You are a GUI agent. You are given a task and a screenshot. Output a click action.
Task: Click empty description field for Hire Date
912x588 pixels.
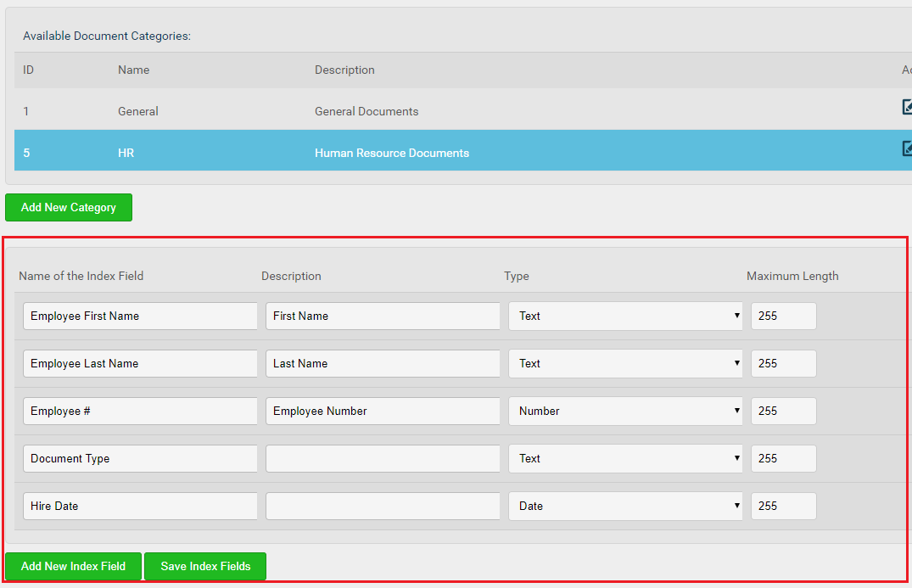coord(383,506)
